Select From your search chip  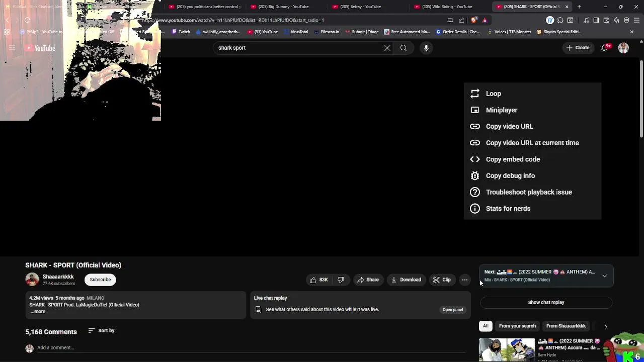(x=517, y=326)
